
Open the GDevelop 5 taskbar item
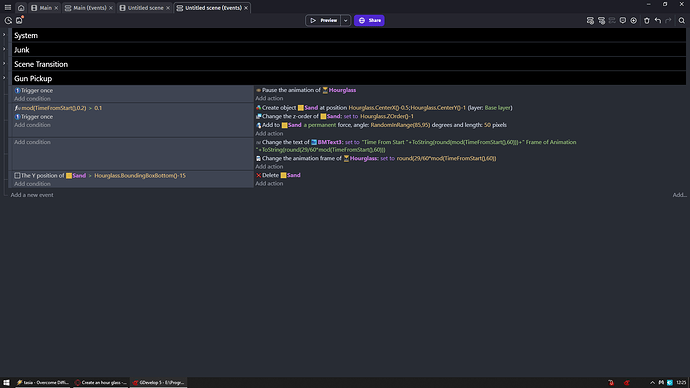coord(158,383)
